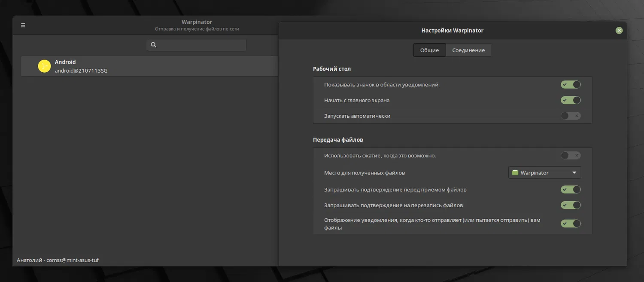Toggle confirmation on file overwrite

[x=571, y=205]
